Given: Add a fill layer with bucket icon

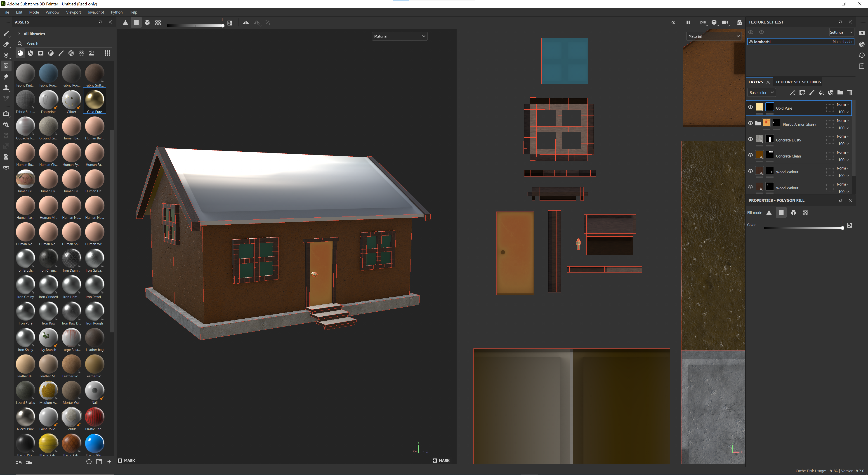Looking at the screenshot, I should pyautogui.click(x=821, y=93).
